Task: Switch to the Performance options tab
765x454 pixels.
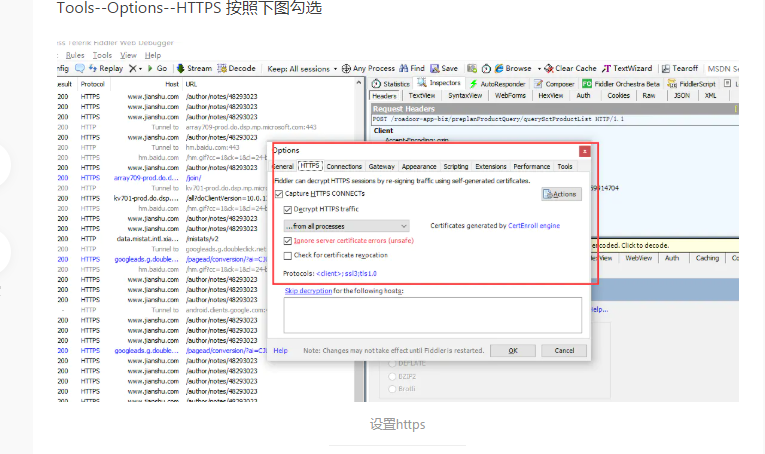Action: coord(531,166)
